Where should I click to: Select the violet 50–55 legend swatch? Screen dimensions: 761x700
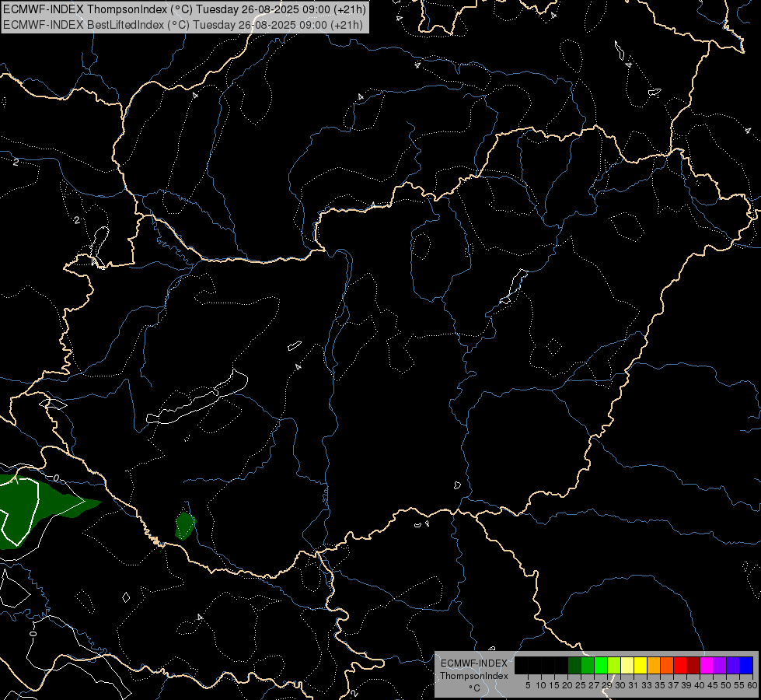733,665
